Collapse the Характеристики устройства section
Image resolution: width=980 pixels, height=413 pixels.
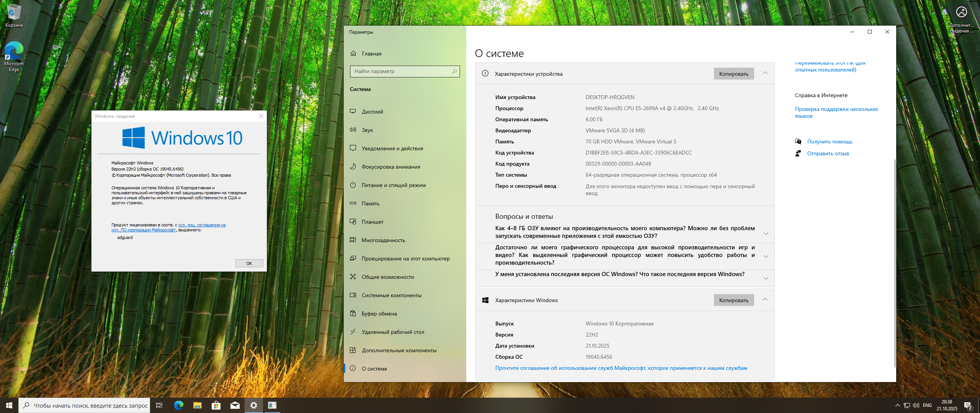tap(765, 73)
